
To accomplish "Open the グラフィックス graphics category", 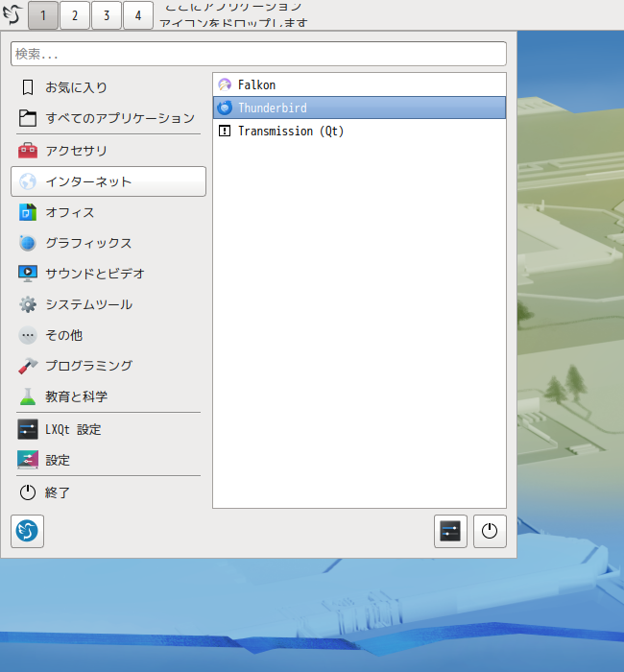I will click(108, 243).
